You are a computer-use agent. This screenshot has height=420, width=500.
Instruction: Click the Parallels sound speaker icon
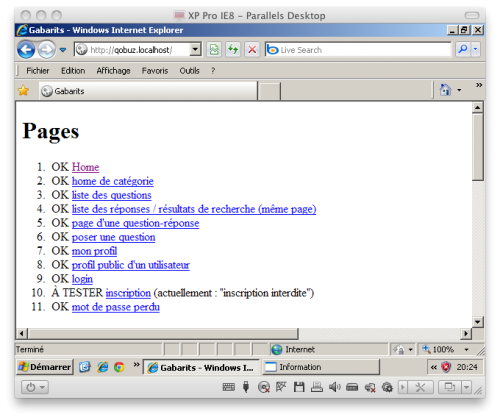(334, 387)
